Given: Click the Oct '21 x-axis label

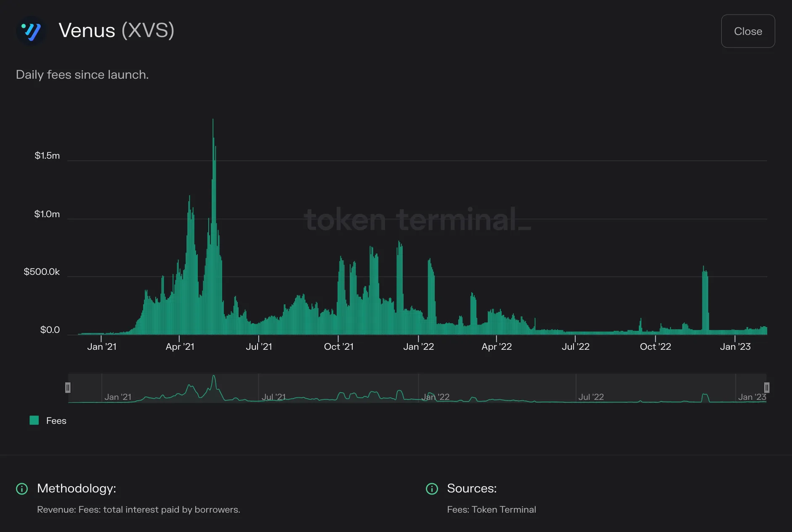Looking at the screenshot, I should (338, 347).
